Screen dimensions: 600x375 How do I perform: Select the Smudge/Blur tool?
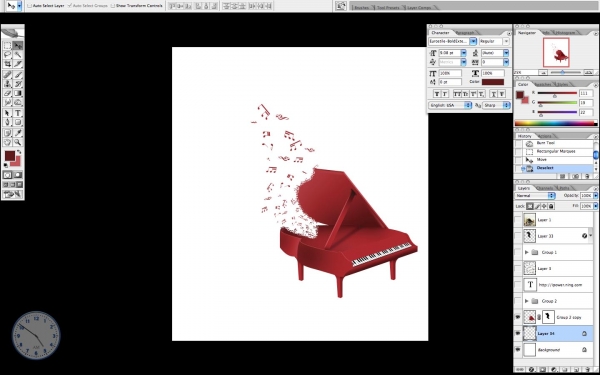tap(8, 102)
